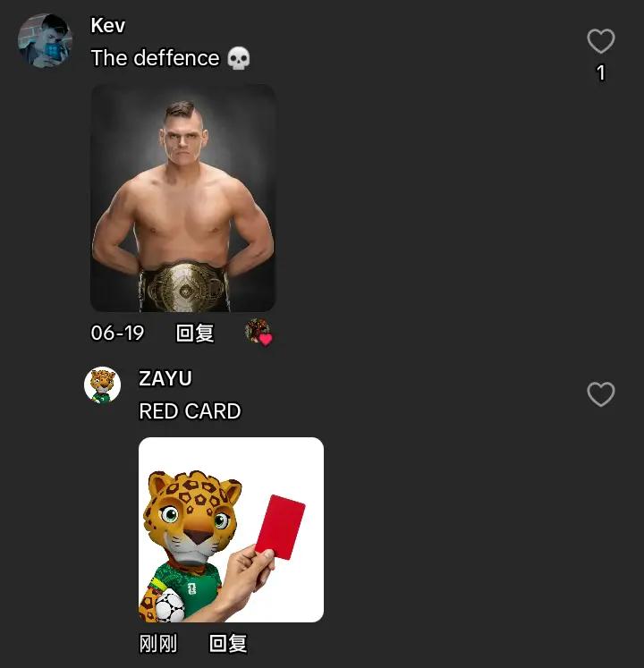Tap the 刚刚 timestamp under ZAYU's reply
Screen dimensions: 644x668
(x=158, y=643)
